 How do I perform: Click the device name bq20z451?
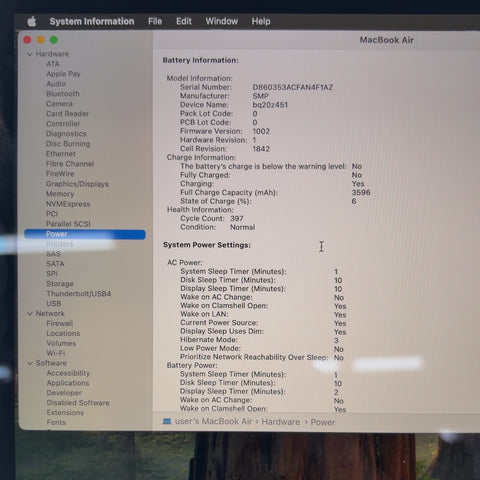270,105
